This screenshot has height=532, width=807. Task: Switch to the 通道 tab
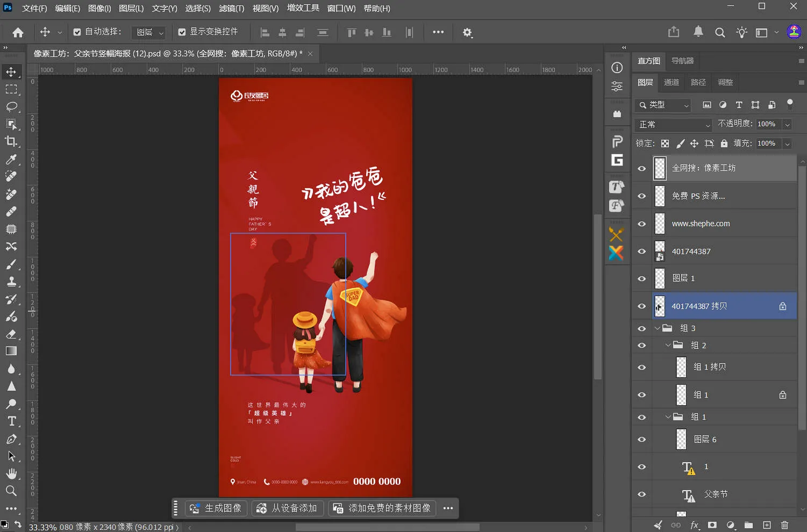click(x=672, y=82)
